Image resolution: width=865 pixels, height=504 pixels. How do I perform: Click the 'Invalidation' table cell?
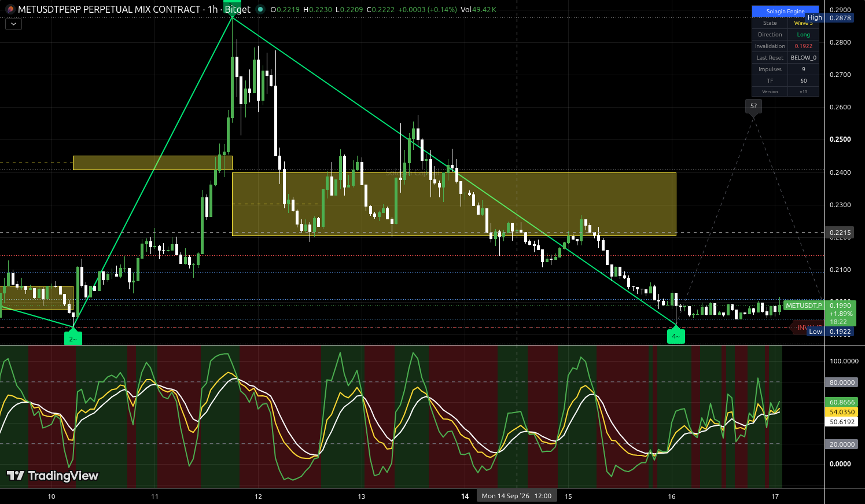770,46
